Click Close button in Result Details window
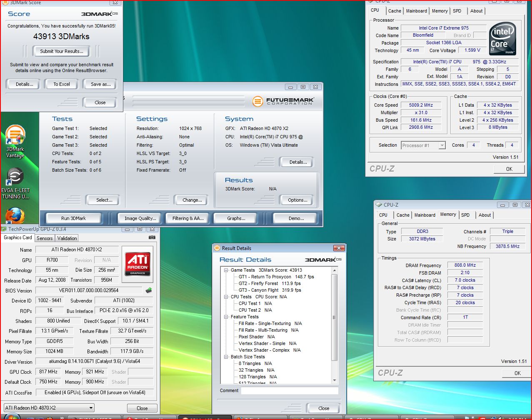Screen dimensions: 532x420 (324, 408)
